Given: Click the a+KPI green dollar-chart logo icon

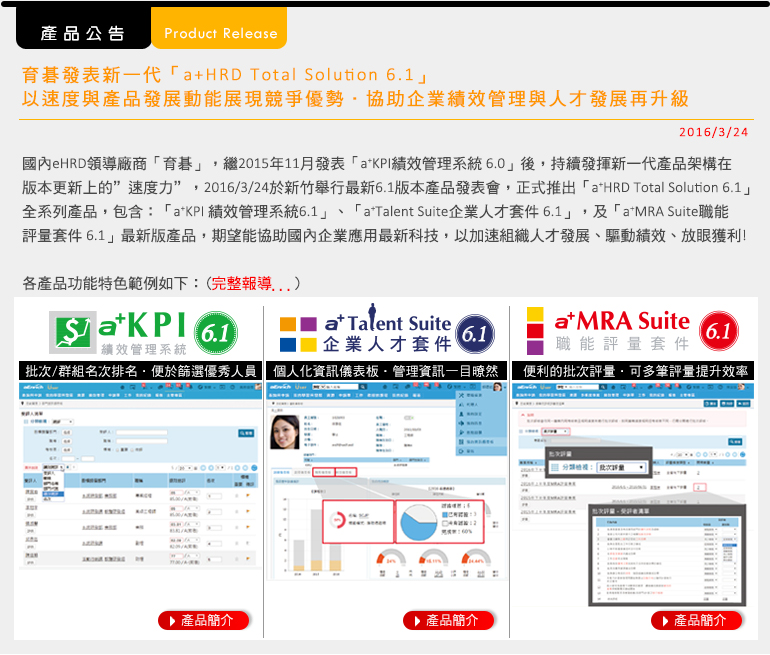Looking at the screenshot, I should [x=72, y=332].
